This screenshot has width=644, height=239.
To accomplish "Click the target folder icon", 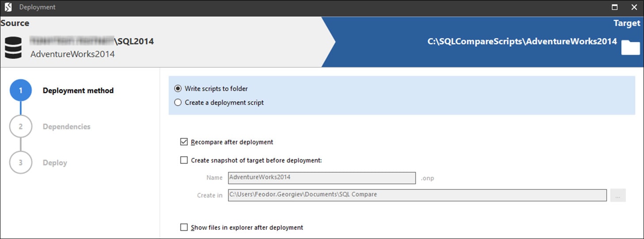I will [630, 47].
